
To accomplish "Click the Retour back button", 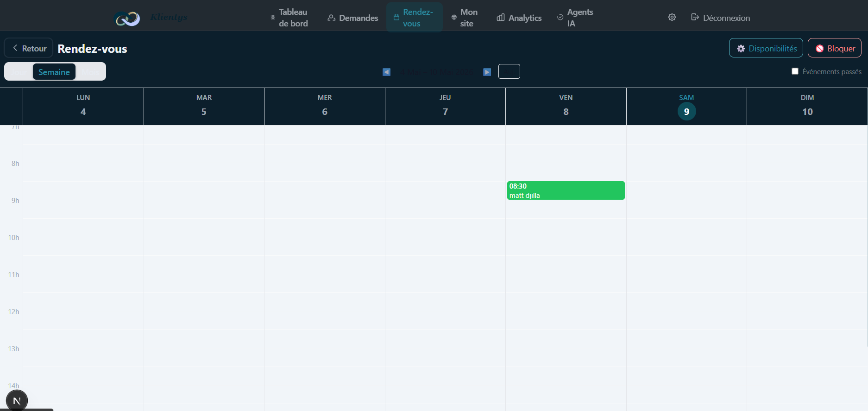I will click(x=29, y=48).
